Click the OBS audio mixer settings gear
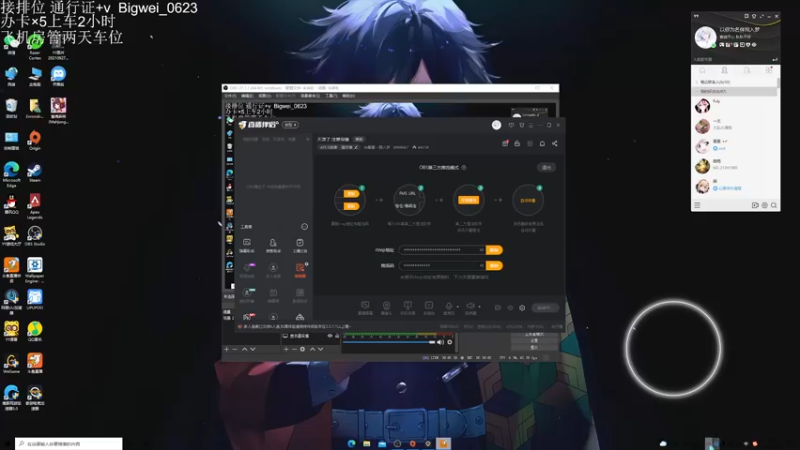This screenshot has width=800, height=450. [449, 342]
